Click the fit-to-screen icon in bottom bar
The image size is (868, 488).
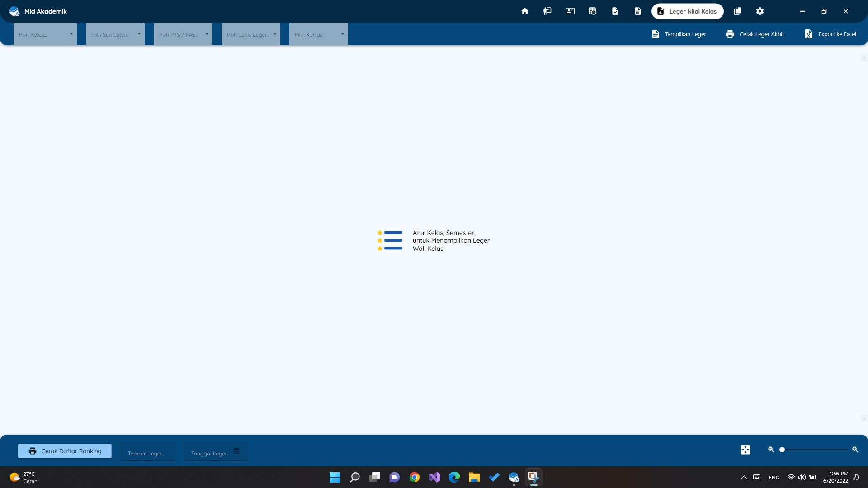click(745, 450)
